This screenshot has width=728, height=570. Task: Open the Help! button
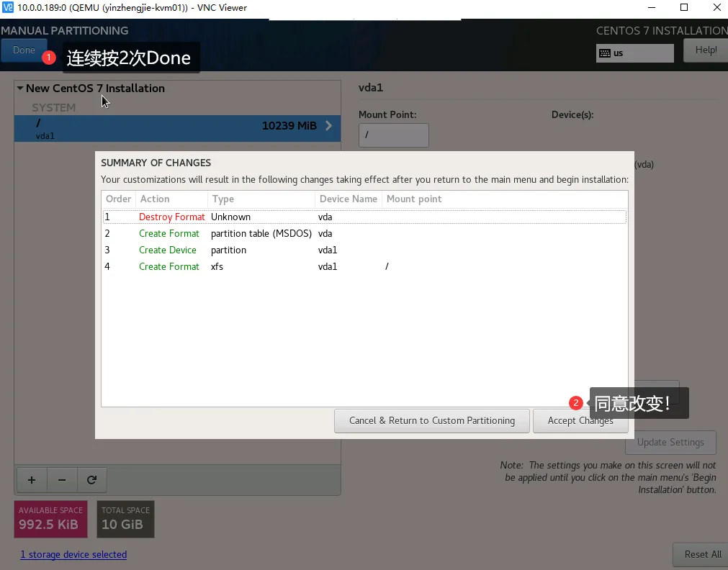point(705,50)
